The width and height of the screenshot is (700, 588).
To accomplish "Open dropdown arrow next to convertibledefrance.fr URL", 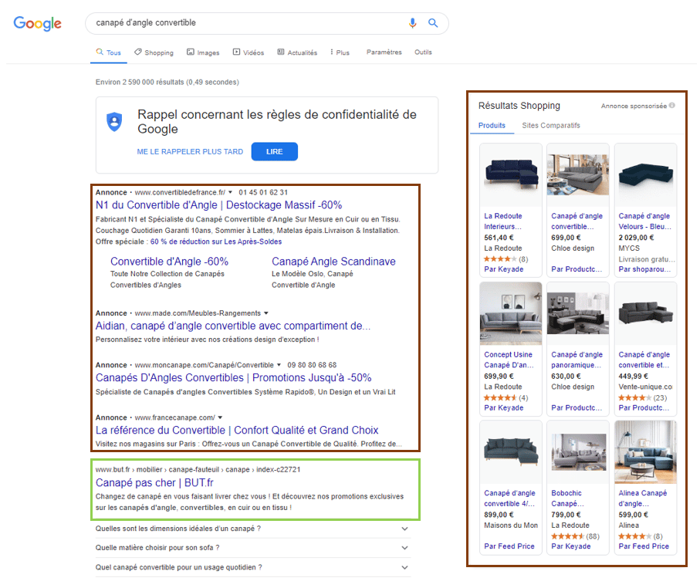I will click(x=230, y=192).
